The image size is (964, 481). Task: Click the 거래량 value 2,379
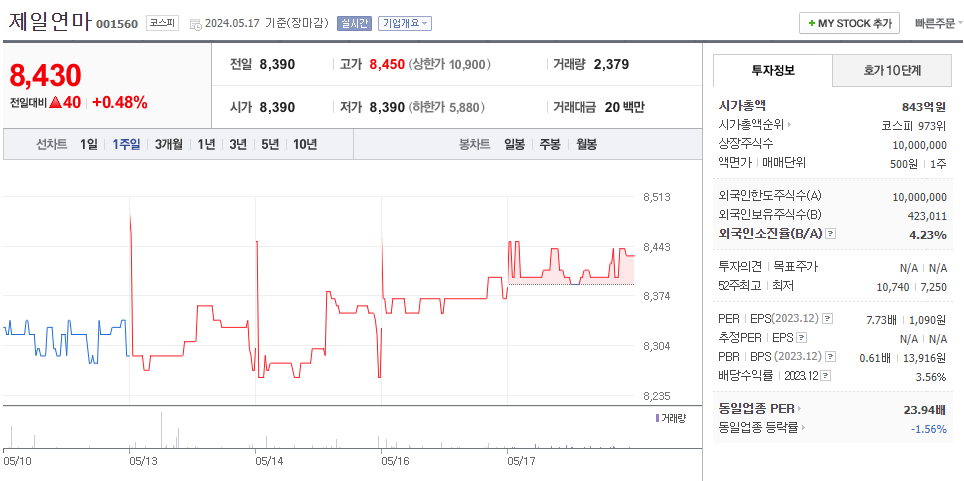[x=612, y=64]
